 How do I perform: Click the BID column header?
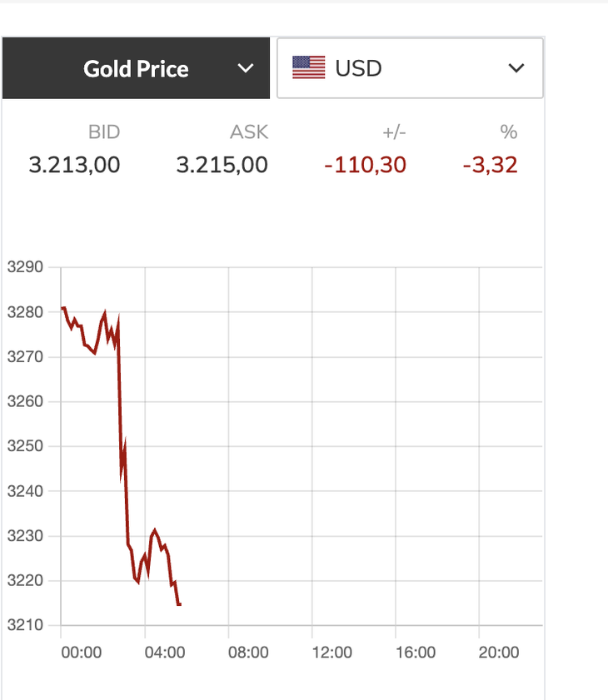tap(104, 132)
